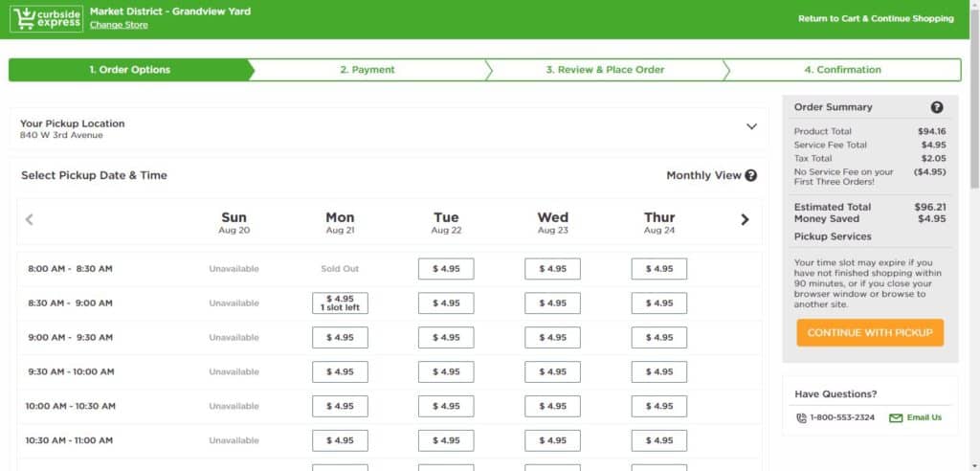
Task: Switch to the Payment step
Action: pyautogui.click(x=367, y=70)
